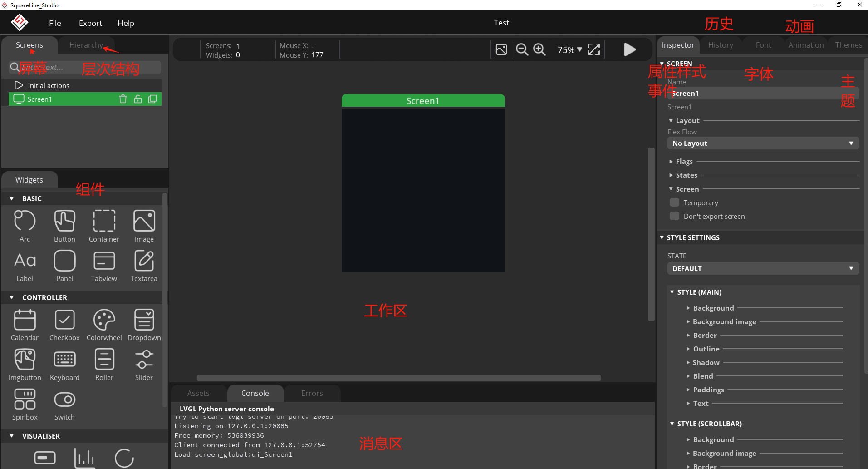The image size is (868, 469).
Task: Open the File menu
Action: click(55, 23)
